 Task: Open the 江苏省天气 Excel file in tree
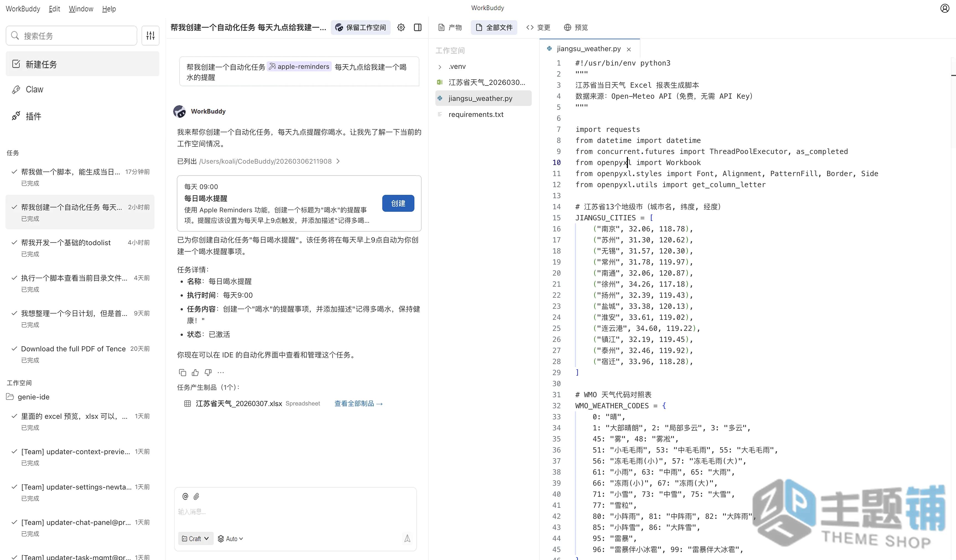tap(483, 82)
